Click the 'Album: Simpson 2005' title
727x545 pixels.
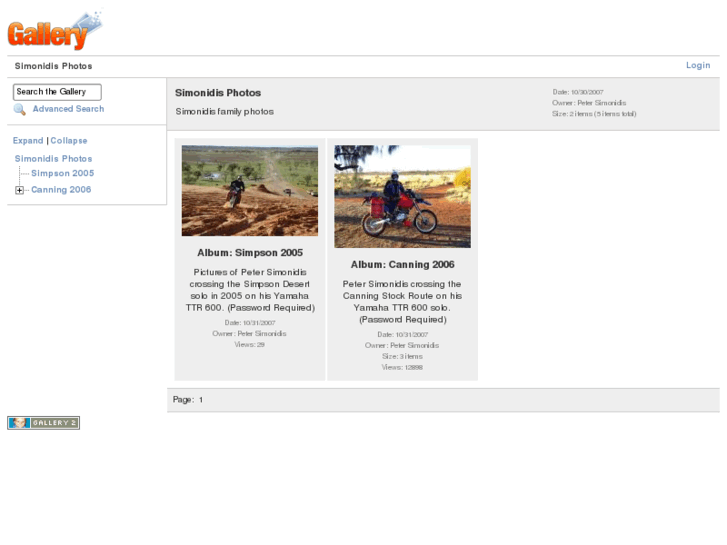[x=250, y=253]
